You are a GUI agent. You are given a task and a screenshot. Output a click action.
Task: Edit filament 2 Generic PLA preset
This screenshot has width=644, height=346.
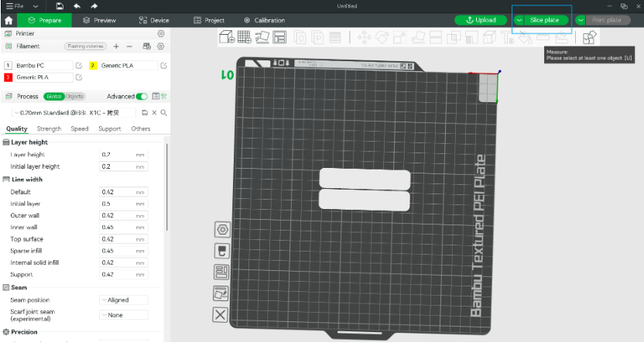[163, 65]
